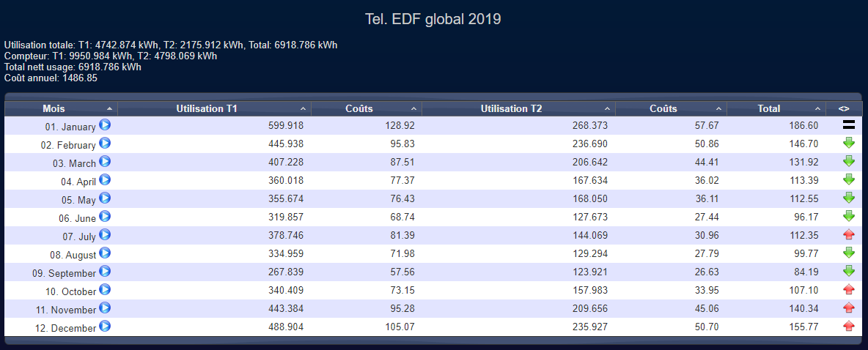
Task: Click total value 84.19 for September
Action: 806,272
